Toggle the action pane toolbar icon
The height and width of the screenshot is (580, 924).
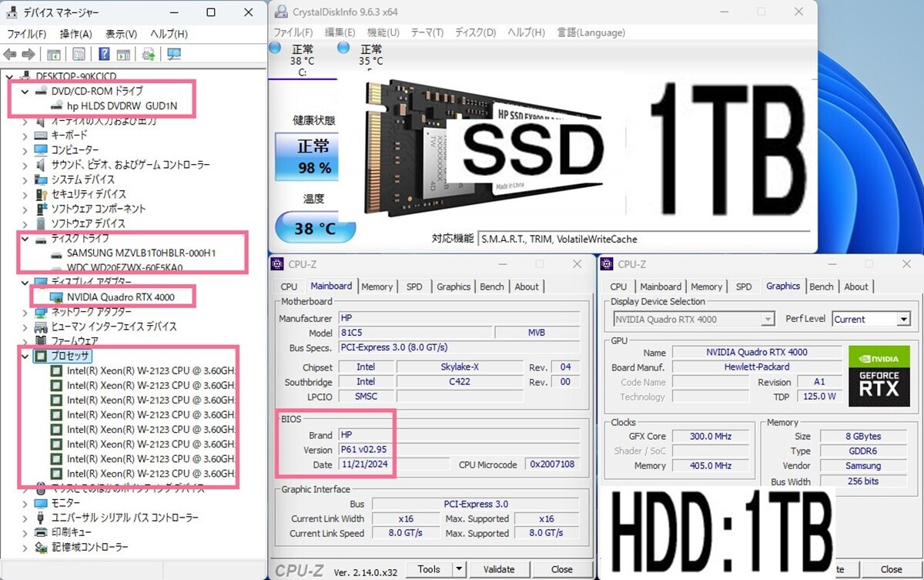[123, 54]
